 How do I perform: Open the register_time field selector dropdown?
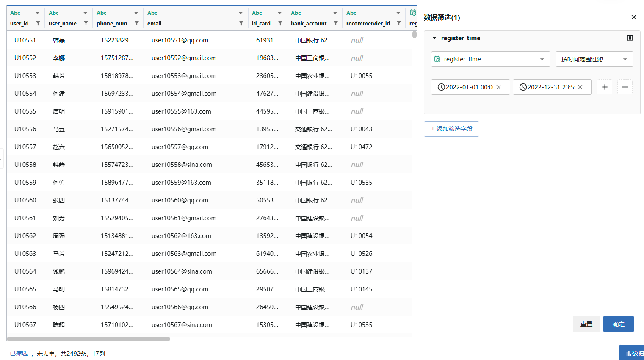(x=491, y=59)
